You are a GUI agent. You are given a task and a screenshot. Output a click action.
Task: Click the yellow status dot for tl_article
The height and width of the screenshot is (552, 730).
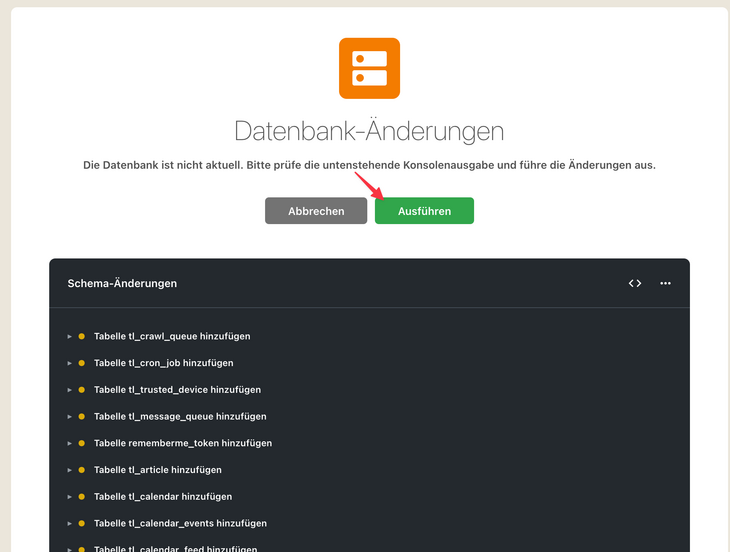click(x=81, y=470)
